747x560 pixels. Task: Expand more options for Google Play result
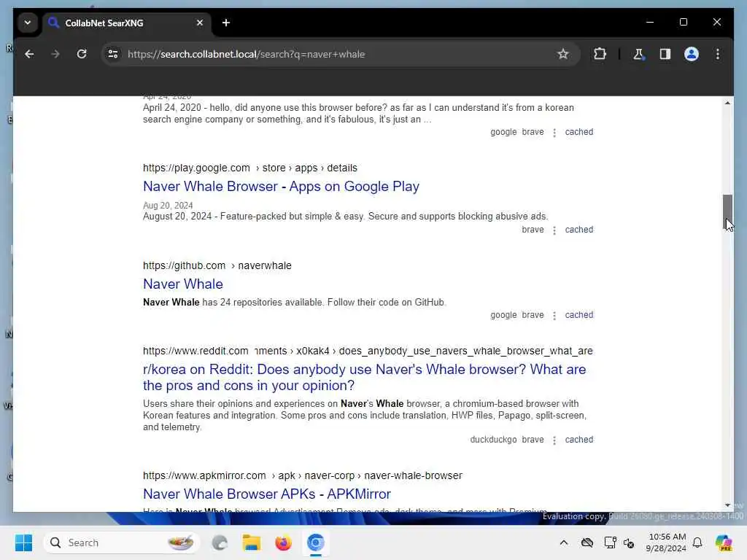[554, 230]
